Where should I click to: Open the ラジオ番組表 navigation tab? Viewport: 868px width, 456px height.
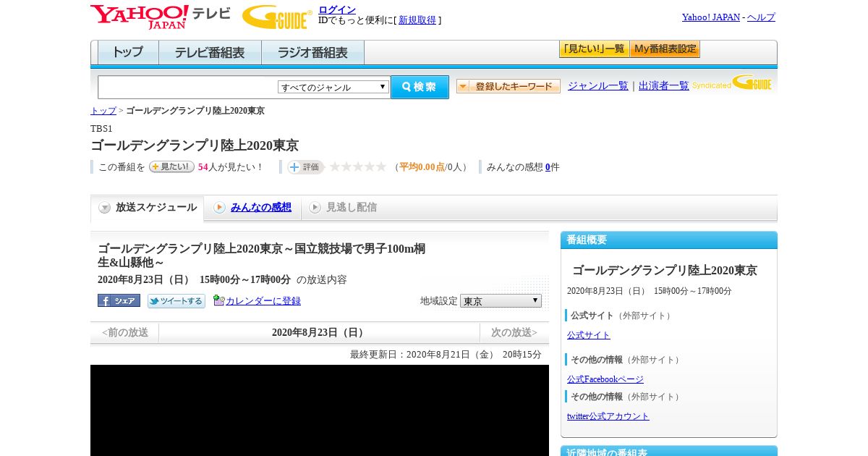point(312,53)
